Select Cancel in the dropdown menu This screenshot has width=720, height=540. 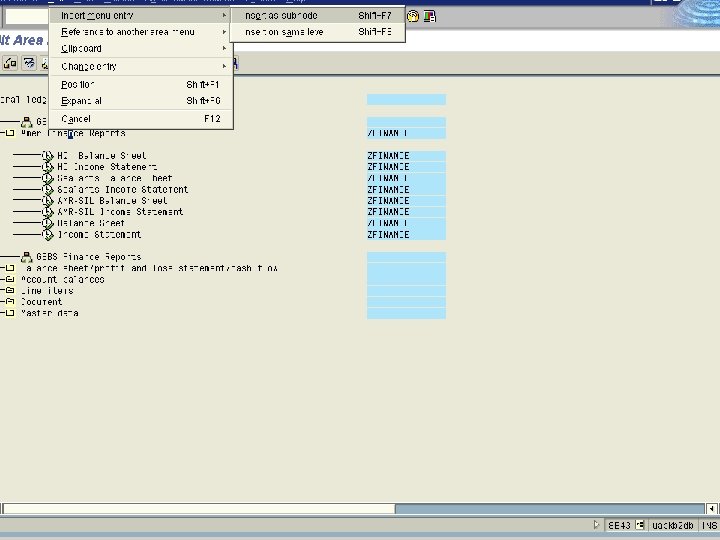[x=76, y=119]
